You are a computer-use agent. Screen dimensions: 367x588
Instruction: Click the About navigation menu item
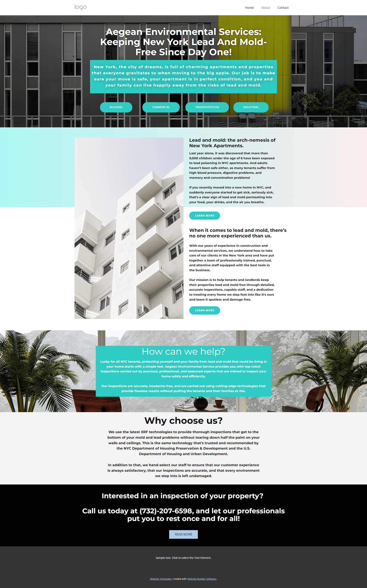(x=266, y=8)
